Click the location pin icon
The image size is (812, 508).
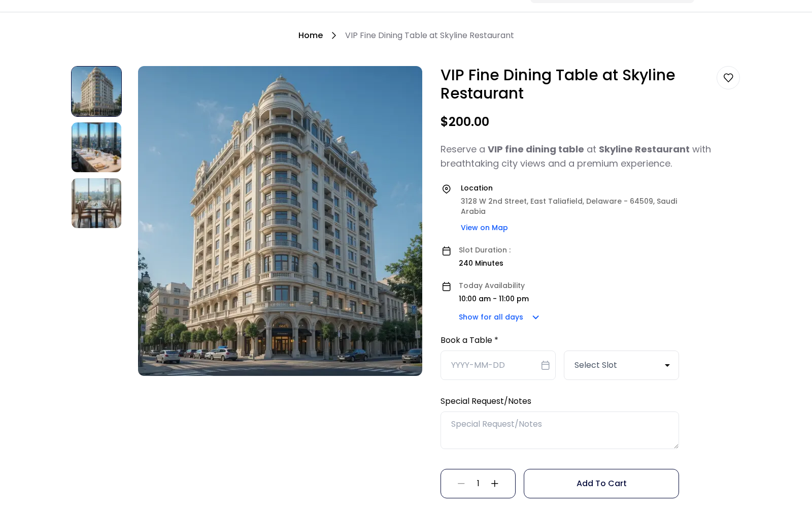pyautogui.click(x=447, y=189)
